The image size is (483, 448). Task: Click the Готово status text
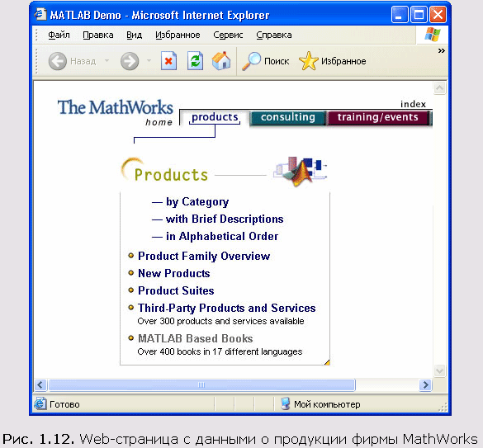pyautogui.click(x=64, y=404)
